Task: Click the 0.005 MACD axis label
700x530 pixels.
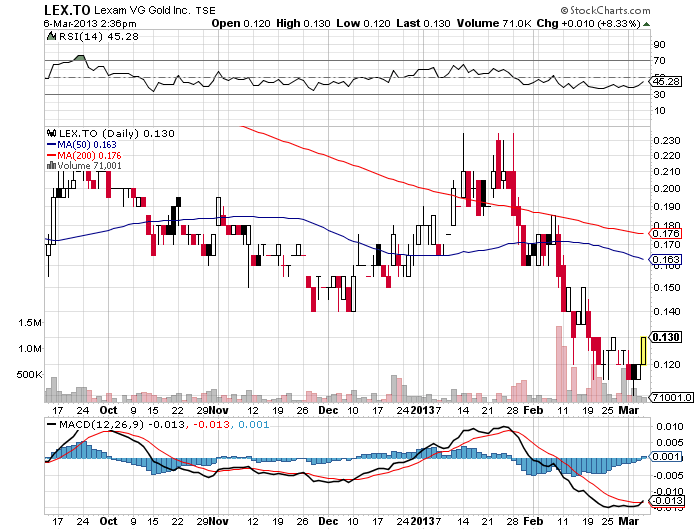Action: [669, 443]
